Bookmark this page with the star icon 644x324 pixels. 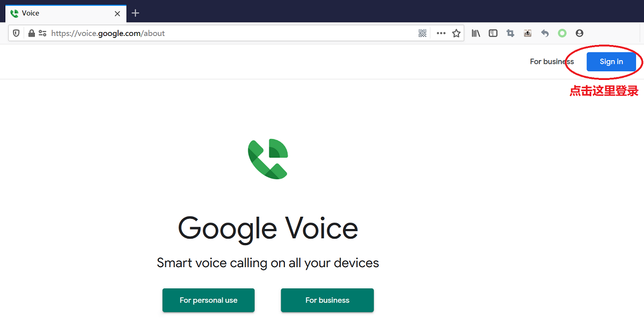[456, 33]
